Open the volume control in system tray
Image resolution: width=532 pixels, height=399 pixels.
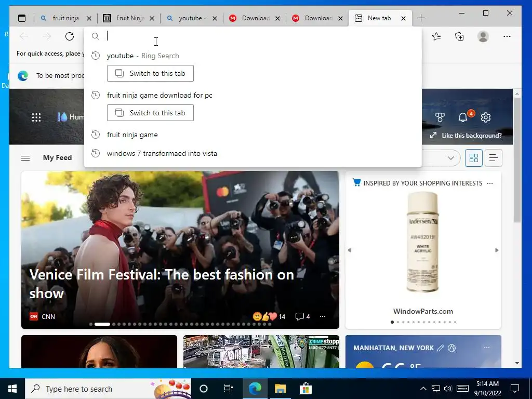[448, 389]
